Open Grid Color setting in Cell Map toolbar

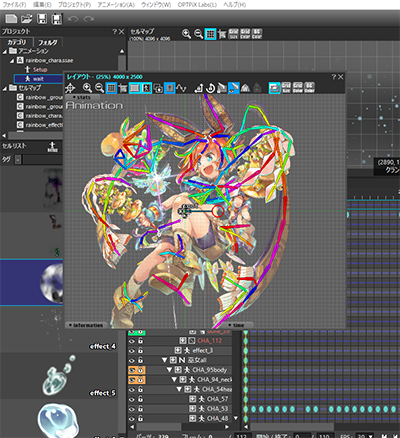(x=245, y=34)
